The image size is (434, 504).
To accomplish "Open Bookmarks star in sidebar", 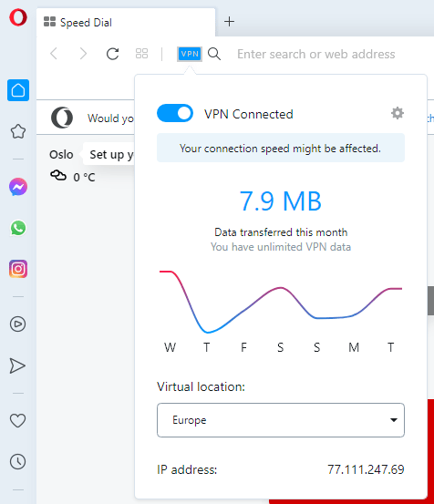I will tap(18, 131).
